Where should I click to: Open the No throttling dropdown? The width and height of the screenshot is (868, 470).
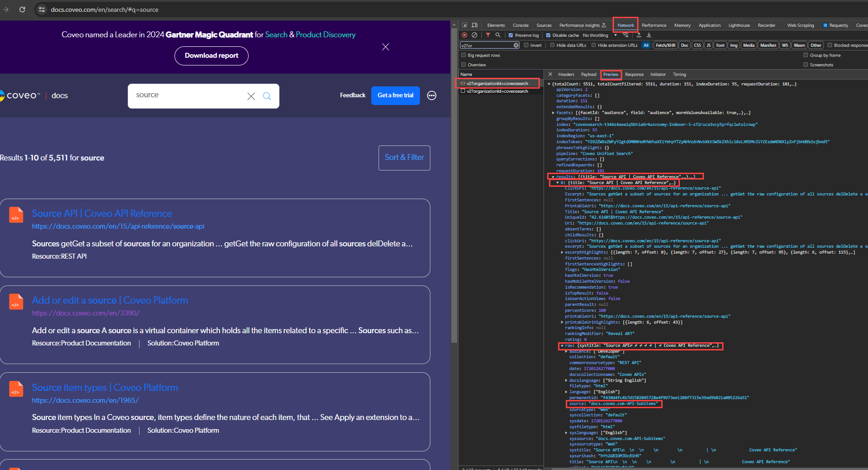(600, 35)
